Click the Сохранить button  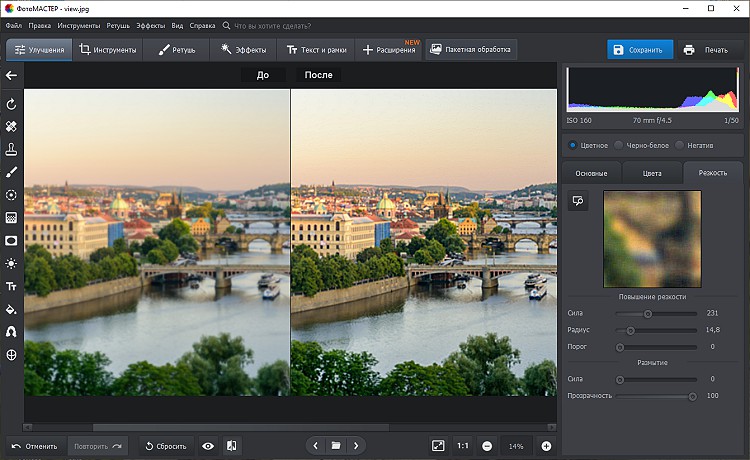click(x=640, y=49)
